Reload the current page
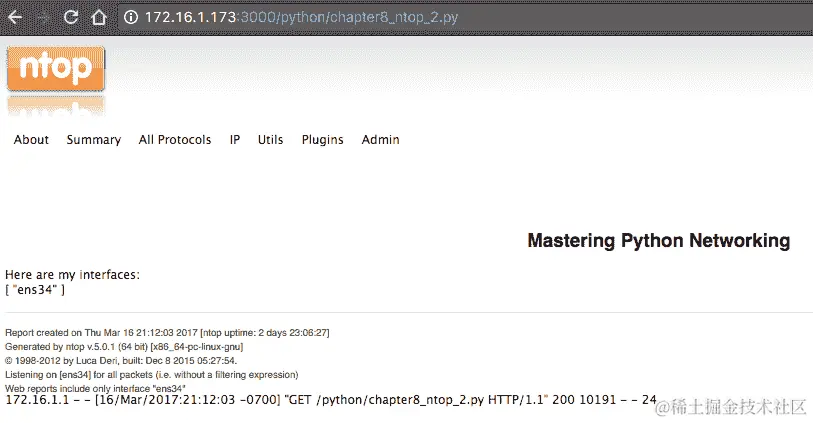Screen dimensions: 813x423 click(x=71, y=17)
